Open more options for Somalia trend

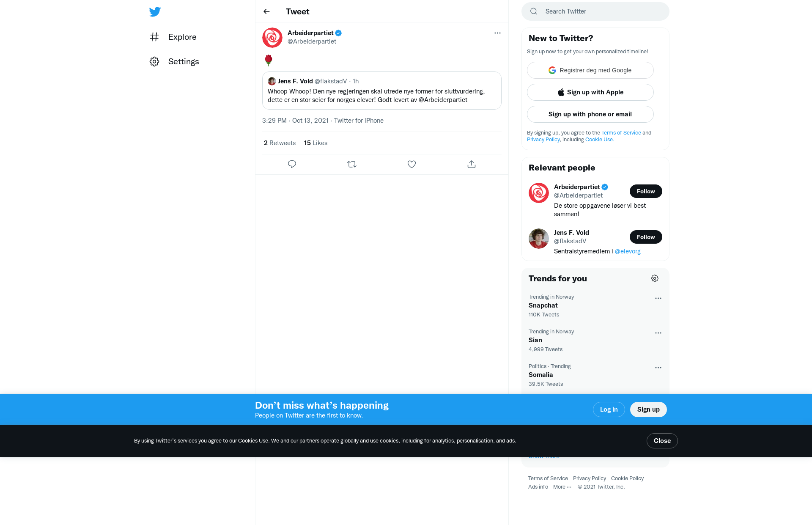click(658, 368)
